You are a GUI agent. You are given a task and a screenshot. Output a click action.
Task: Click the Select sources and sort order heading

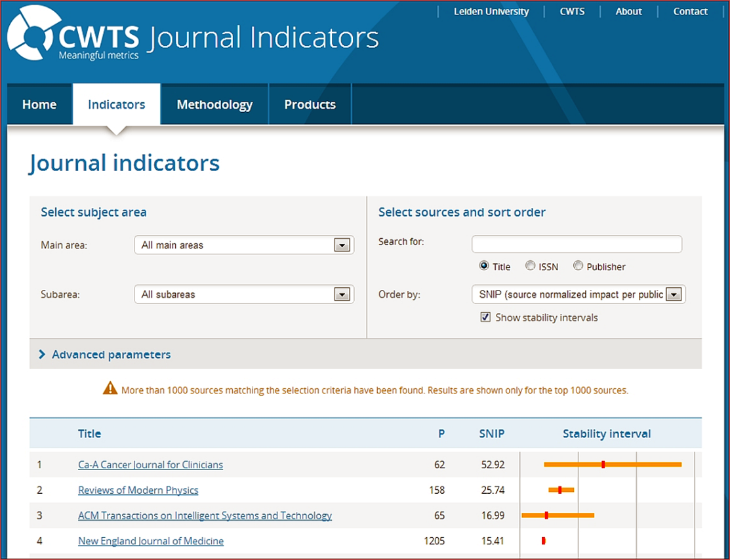462,212
